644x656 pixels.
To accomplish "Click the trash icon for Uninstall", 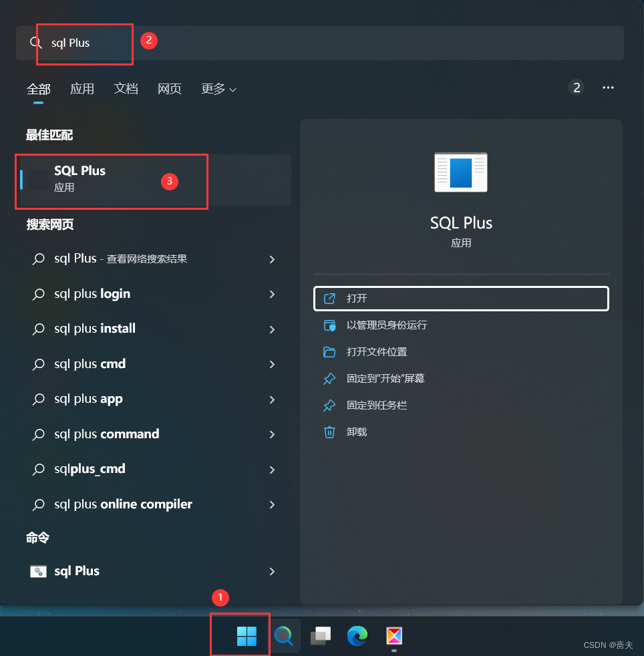I will tap(329, 432).
